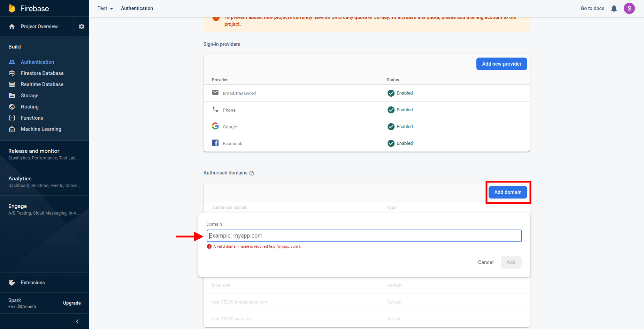Open the Test project dropdown
The width and height of the screenshot is (644, 329).
coord(105,8)
